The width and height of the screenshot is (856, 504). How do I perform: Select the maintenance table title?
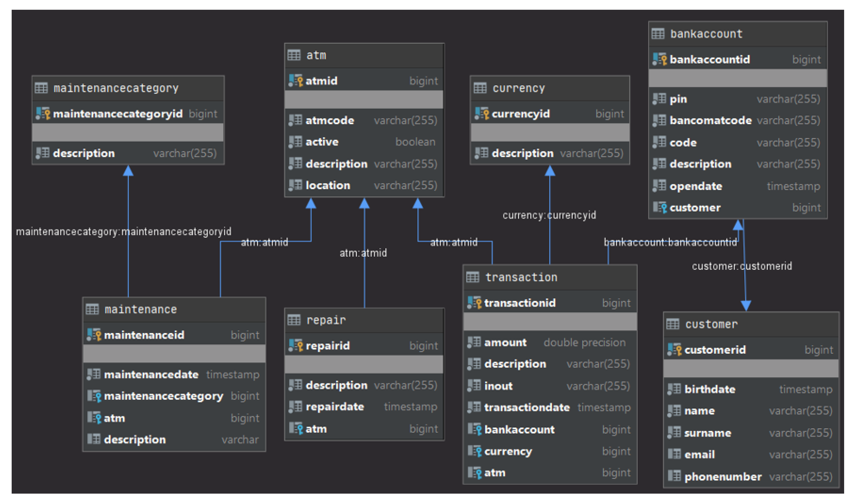click(140, 309)
